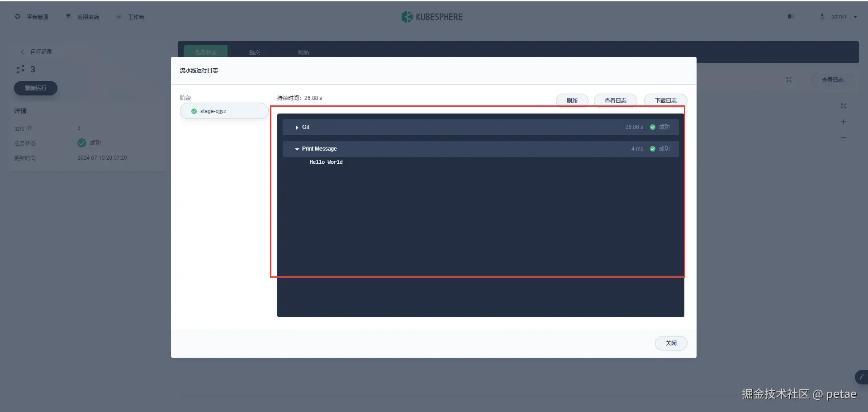This screenshot has width=868, height=412.
Task: Click the 2024-07-15 20:57:20 update time
Action: pyautogui.click(x=102, y=158)
